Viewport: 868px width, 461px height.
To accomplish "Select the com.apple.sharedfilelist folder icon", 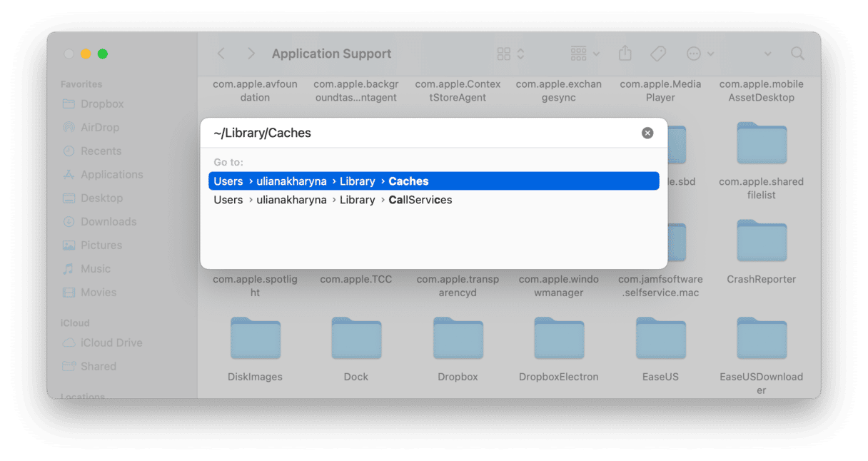I will 762,143.
